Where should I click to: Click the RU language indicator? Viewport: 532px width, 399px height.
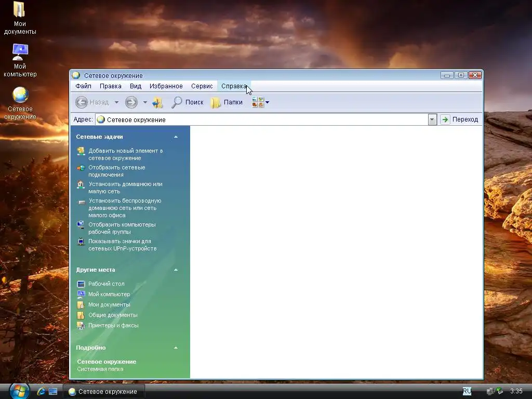pyautogui.click(x=467, y=391)
